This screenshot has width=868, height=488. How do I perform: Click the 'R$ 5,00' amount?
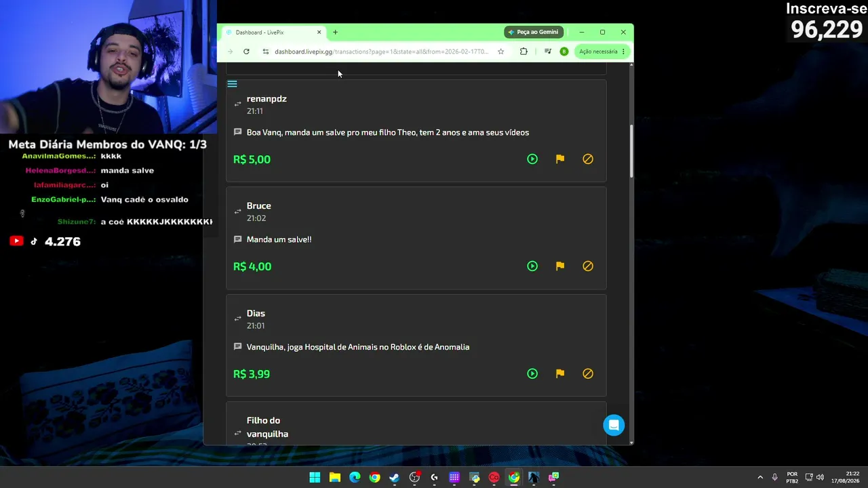pyautogui.click(x=252, y=159)
